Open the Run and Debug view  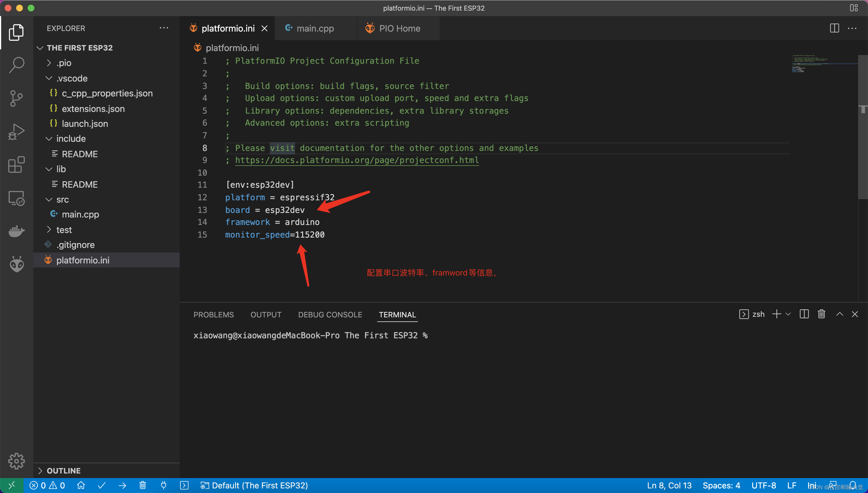tap(16, 131)
